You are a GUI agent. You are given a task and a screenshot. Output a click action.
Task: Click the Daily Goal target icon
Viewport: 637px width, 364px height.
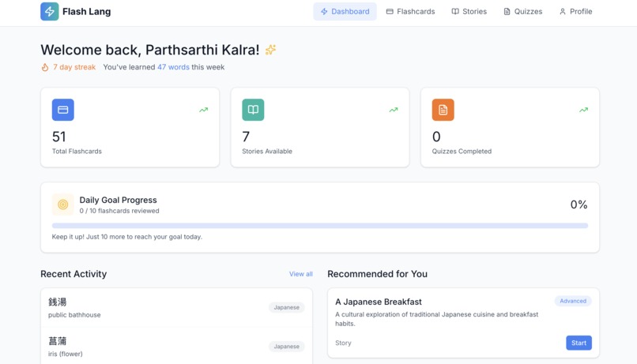coord(63,205)
